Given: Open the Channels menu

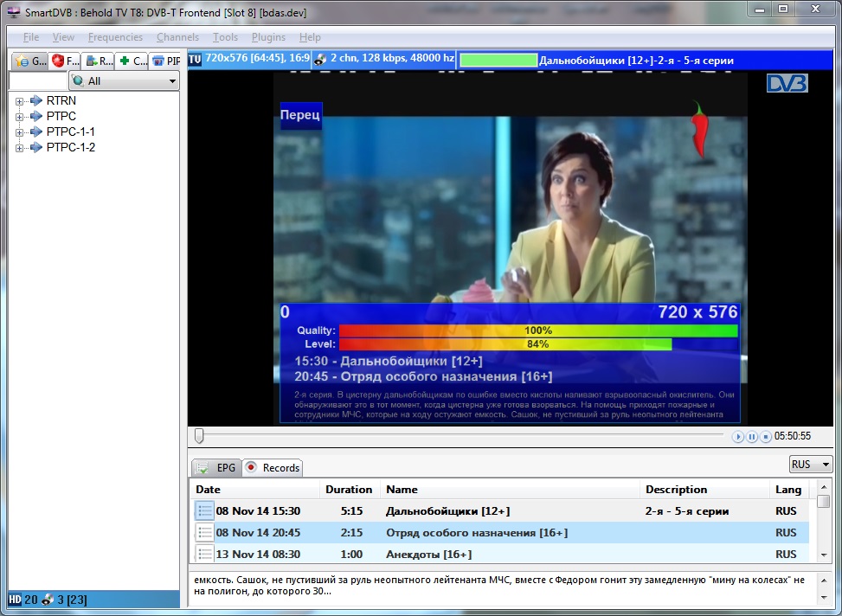Looking at the screenshot, I should [177, 37].
